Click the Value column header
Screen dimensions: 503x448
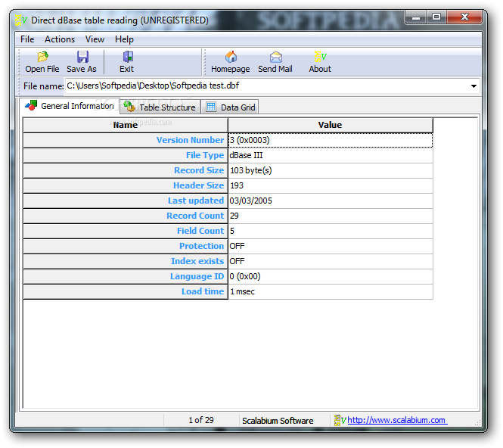coord(331,125)
